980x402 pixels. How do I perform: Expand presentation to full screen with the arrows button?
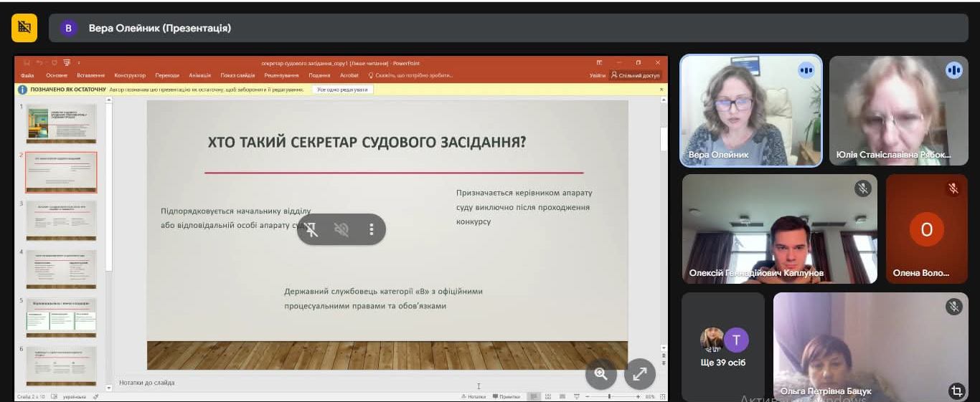tap(640, 373)
